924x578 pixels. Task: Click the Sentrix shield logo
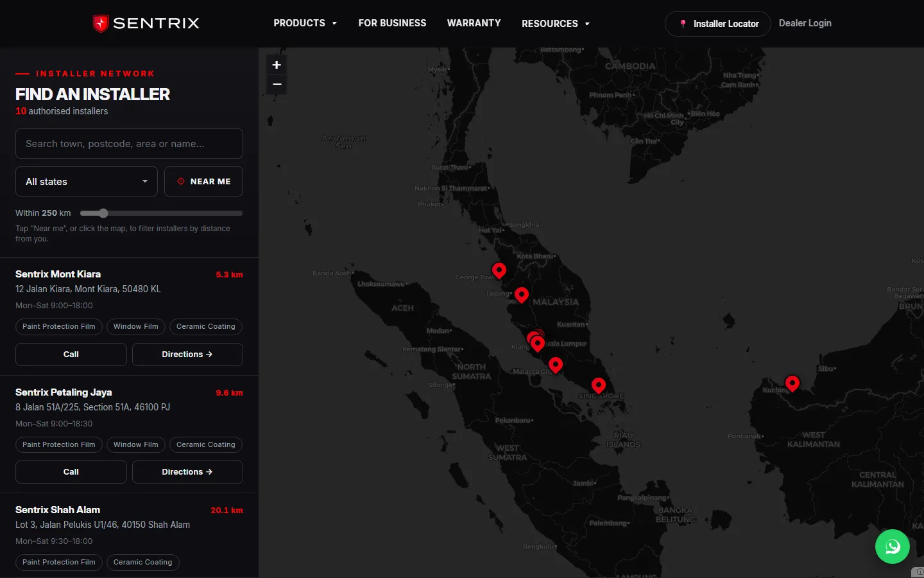tap(101, 24)
